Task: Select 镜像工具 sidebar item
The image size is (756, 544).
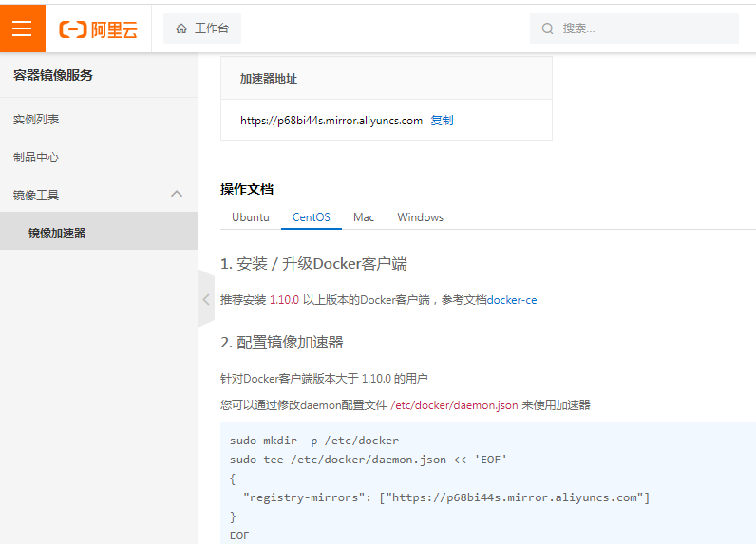Action: [99, 195]
